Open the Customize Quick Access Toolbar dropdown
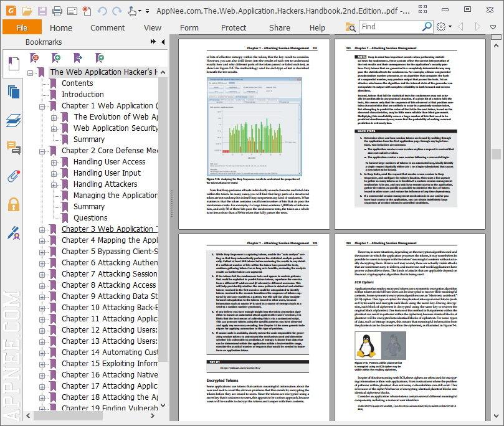 coord(147,11)
